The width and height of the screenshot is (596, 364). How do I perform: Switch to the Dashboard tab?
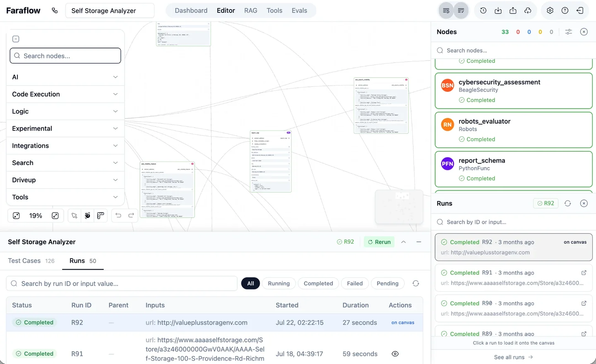click(191, 11)
